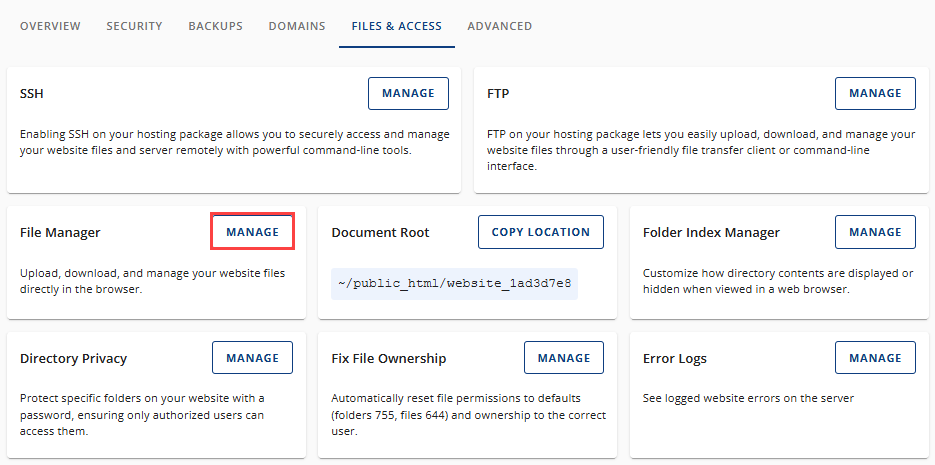The image size is (935, 465).
Task: Open the Advanced tab
Action: (x=499, y=26)
